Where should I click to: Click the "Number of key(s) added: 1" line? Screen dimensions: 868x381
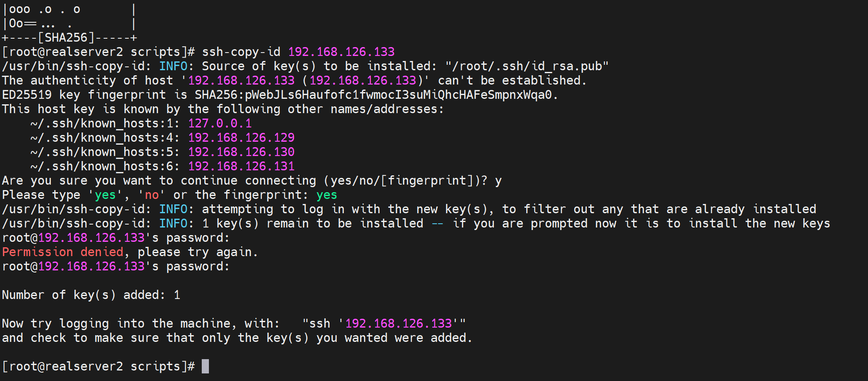point(91,295)
